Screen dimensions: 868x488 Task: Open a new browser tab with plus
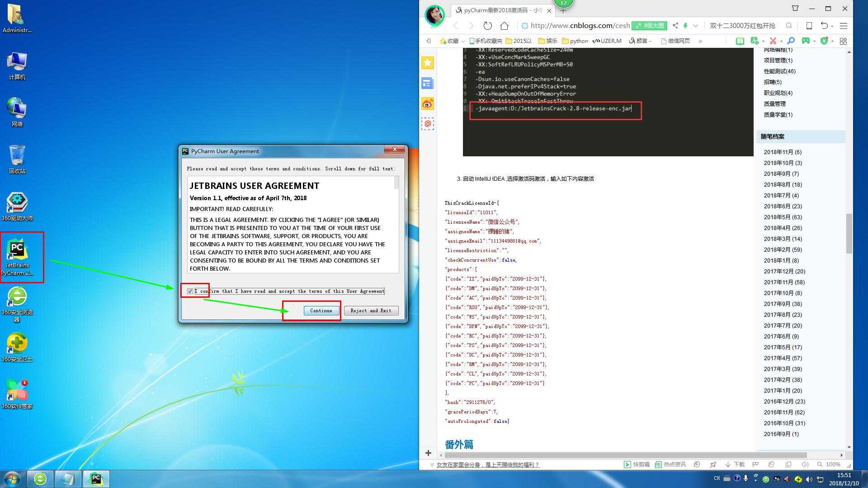coord(563,11)
